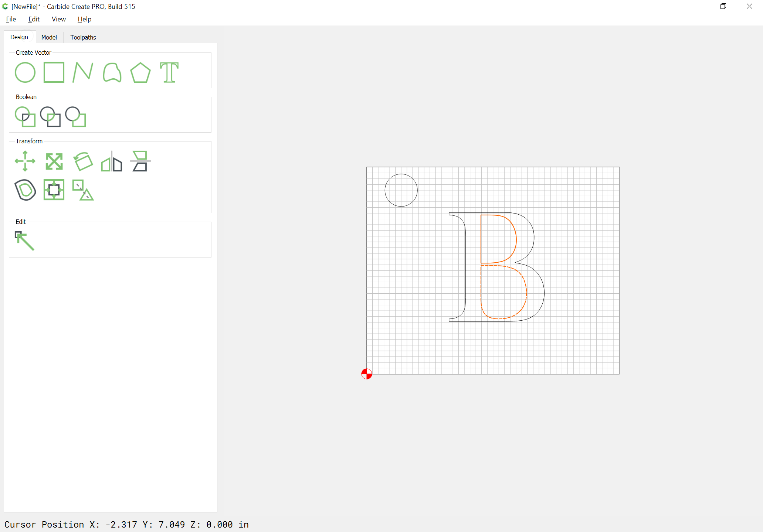763x532 pixels.
Task: Select the Regular Polygon tool
Action: click(x=140, y=72)
